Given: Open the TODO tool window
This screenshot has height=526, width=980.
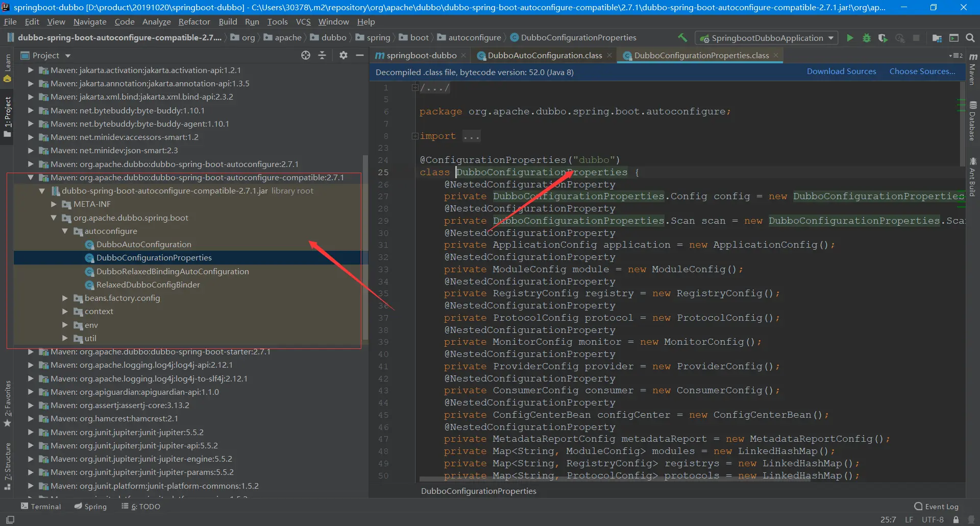Looking at the screenshot, I should 141,506.
